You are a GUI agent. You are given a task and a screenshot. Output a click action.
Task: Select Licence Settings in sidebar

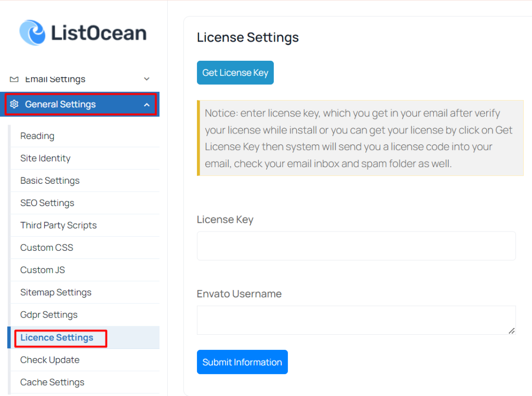tap(85, 338)
